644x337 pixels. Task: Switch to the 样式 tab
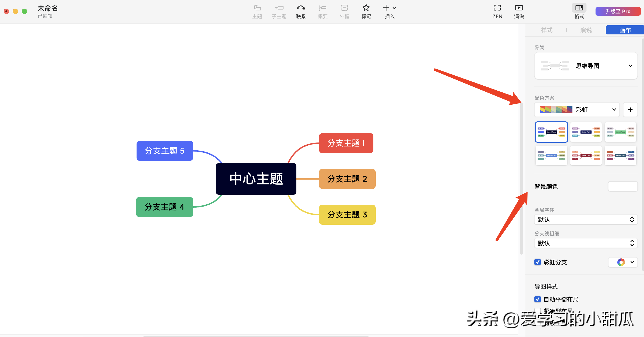(546, 30)
